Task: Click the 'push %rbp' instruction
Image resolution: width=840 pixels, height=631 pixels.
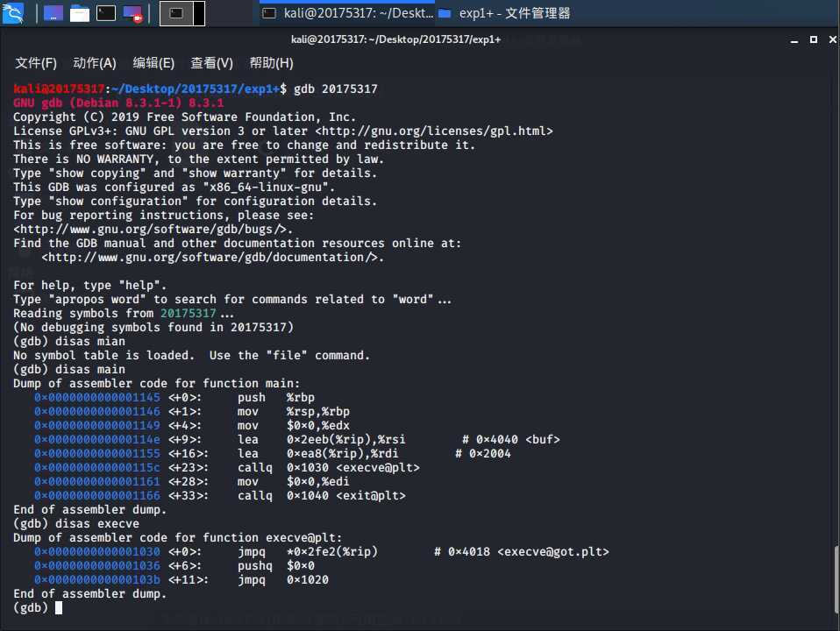Action: click(276, 398)
